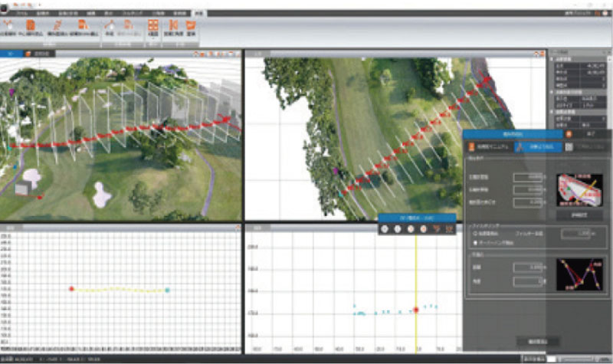The image size is (613, 364).
Task: Collapse the third section of the properties panel
Action: pyautogui.click(x=552, y=111)
